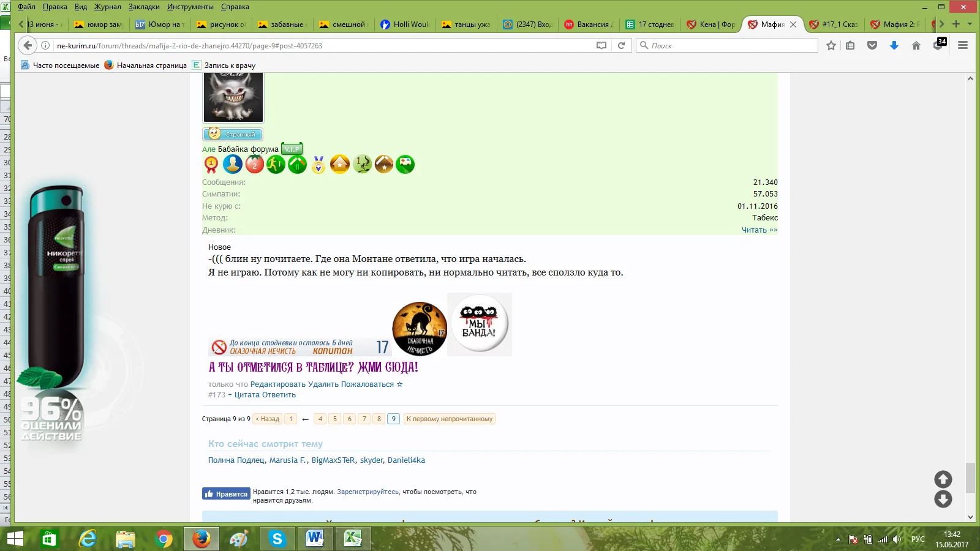The width and height of the screenshot is (980, 551).
Task: Open Excel from the taskbar
Action: point(353,539)
